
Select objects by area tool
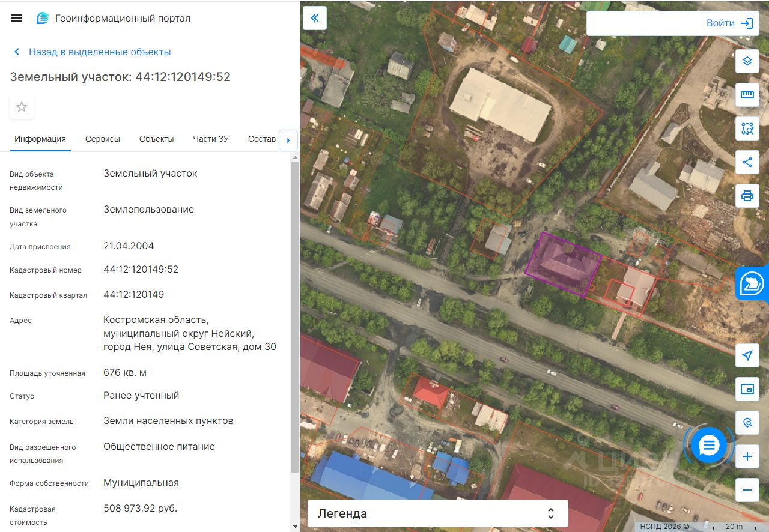pyautogui.click(x=747, y=128)
